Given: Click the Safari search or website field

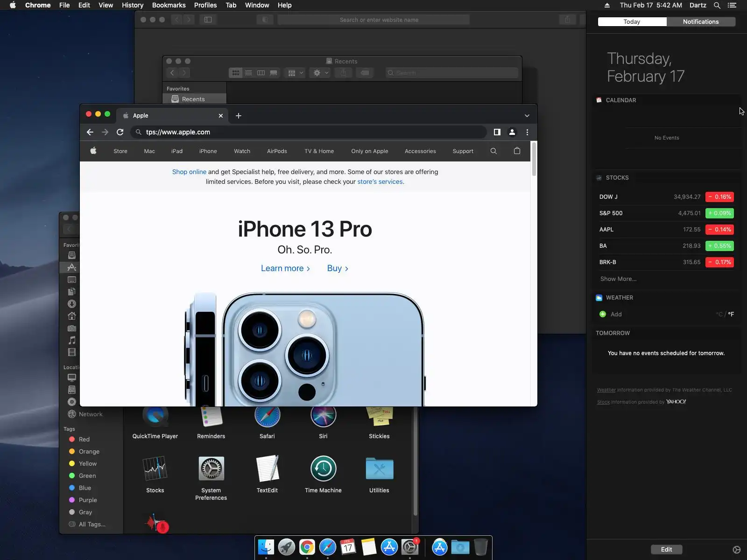Looking at the screenshot, I should pyautogui.click(x=373, y=20).
